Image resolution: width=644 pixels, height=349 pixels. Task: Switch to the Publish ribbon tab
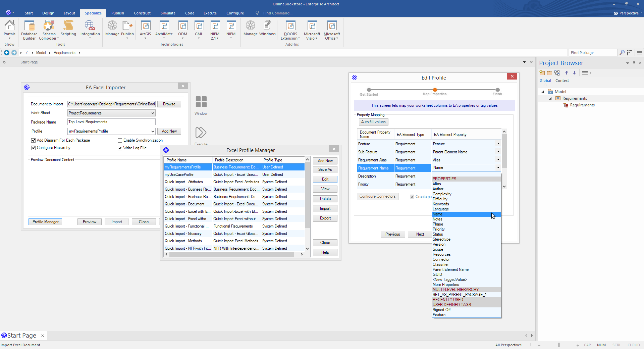click(118, 13)
